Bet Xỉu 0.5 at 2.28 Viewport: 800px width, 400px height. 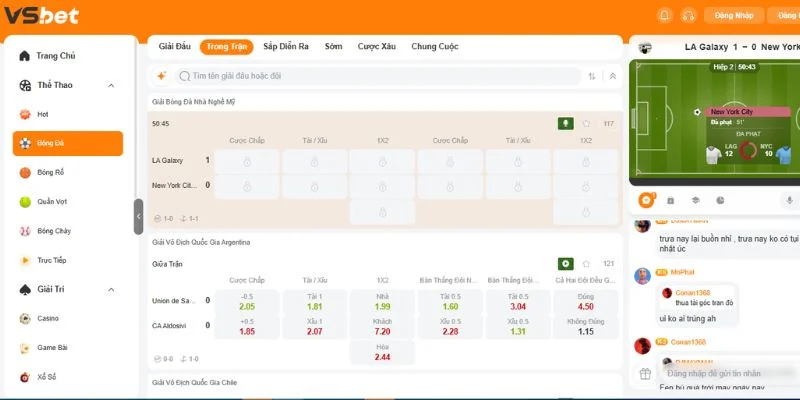450,327
